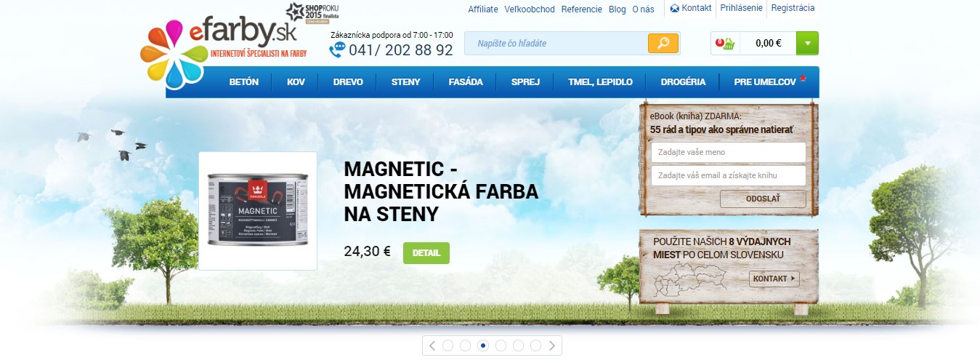The width and height of the screenshot is (980, 363).
Task: Select the first carousel dot
Action: pyautogui.click(x=448, y=346)
